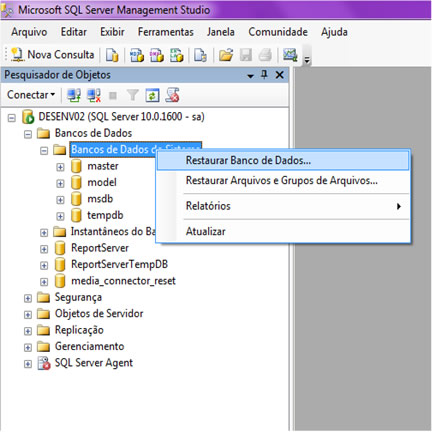Click the open file folder toolbar icon

226,55
